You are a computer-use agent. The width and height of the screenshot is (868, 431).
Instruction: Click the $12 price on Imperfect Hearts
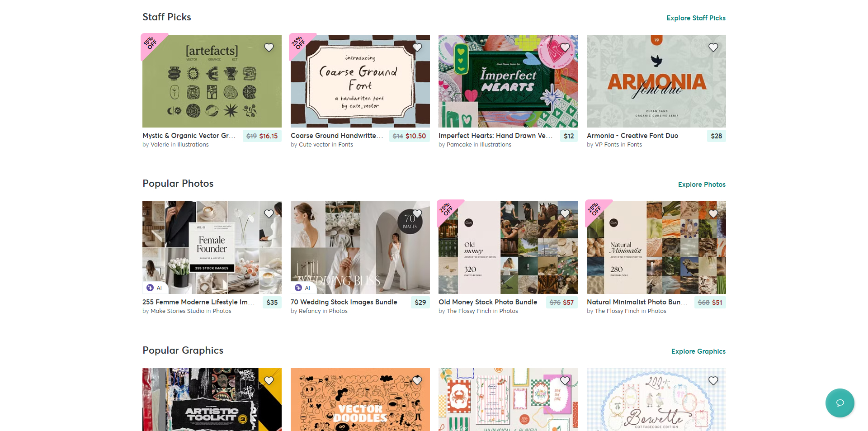tap(569, 136)
